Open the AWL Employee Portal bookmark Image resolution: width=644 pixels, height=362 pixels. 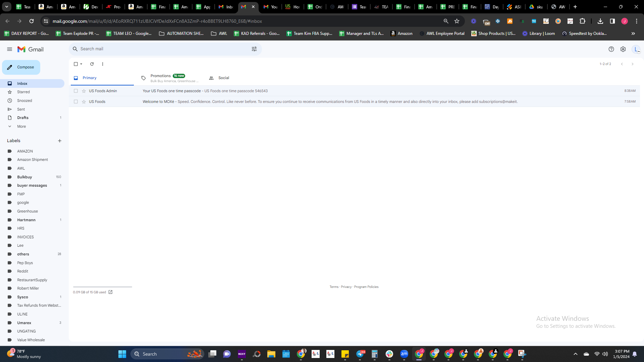click(442, 34)
